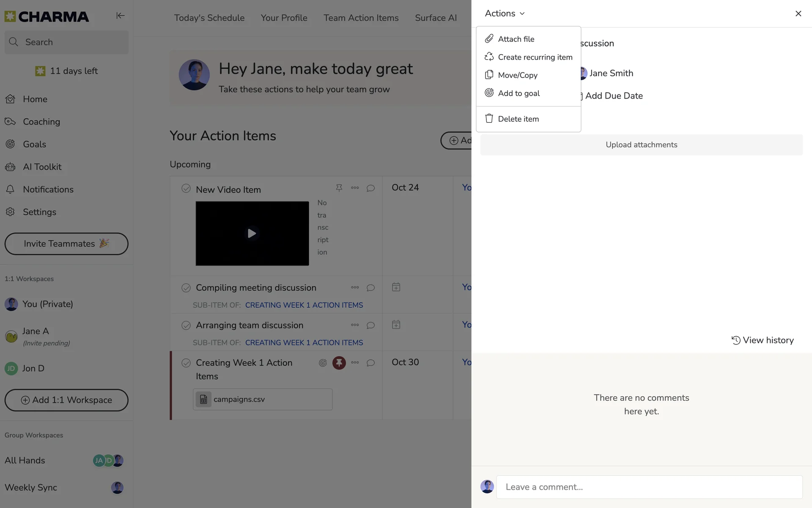Image resolution: width=812 pixels, height=508 pixels.
Task: Expand the more options menu on New Video Item
Action: click(355, 188)
